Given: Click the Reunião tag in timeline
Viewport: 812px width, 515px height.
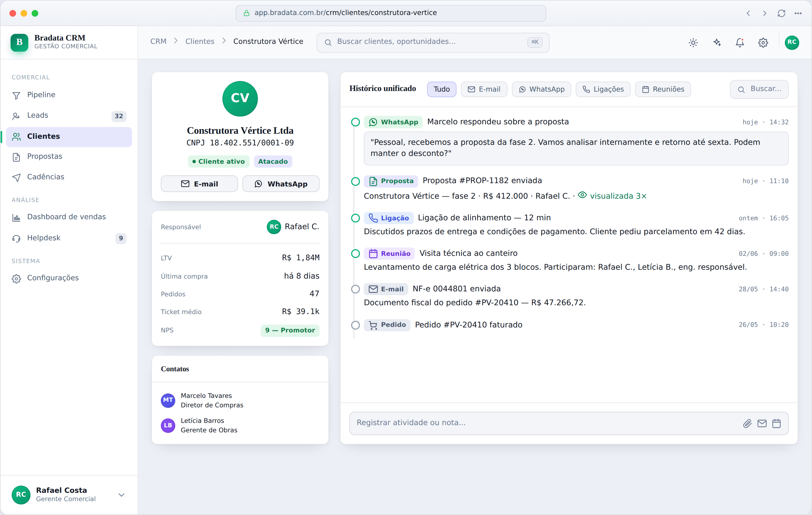Looking at the screenshot, I should point(389,253).
